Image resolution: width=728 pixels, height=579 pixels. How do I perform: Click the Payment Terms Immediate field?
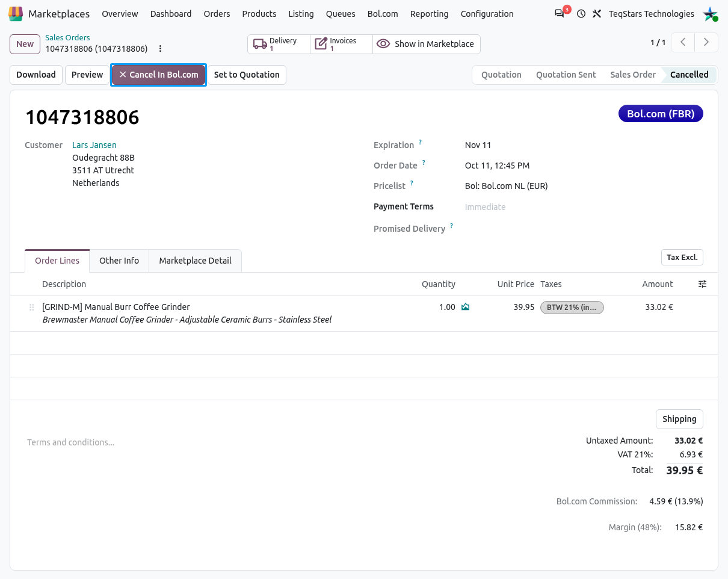click(x=485, y=207)
